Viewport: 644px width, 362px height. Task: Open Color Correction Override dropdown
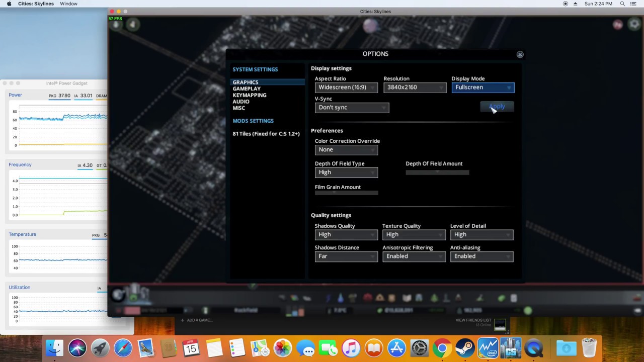346,150
